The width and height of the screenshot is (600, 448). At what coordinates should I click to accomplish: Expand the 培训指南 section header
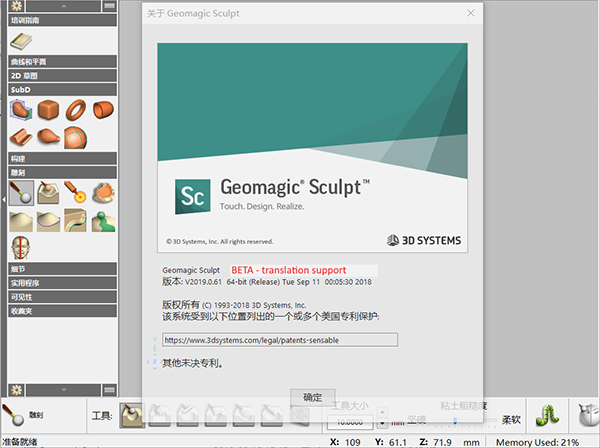[62, 20]
